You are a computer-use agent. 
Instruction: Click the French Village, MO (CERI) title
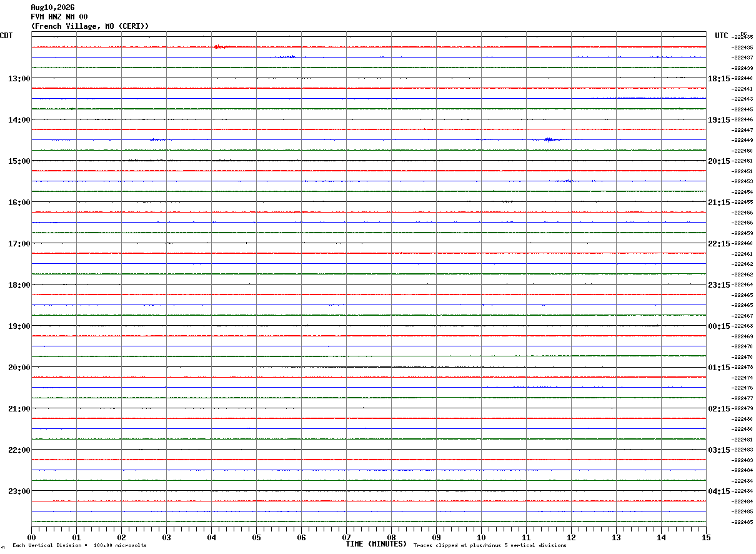[x=90, y=26]
